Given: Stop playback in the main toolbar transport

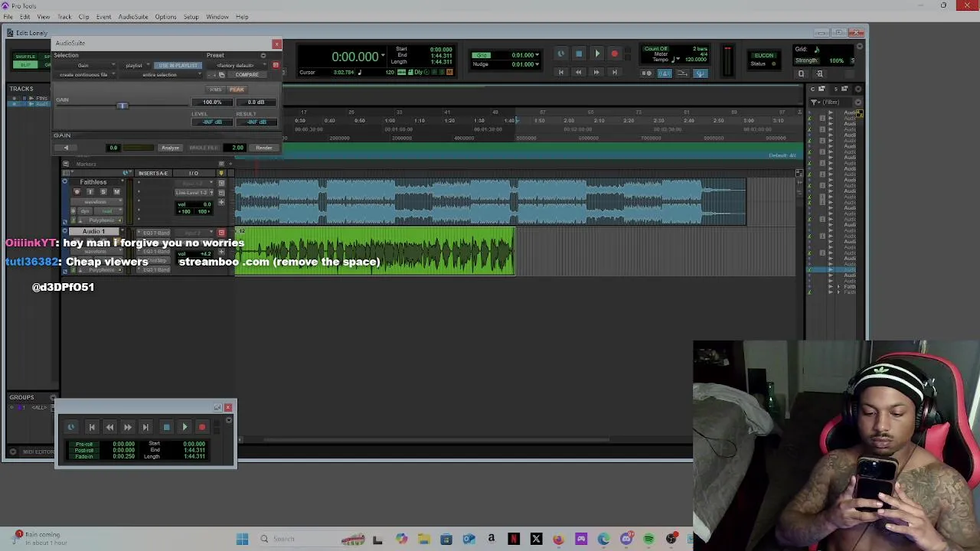Looking at the screenshot, I should 579,54.
